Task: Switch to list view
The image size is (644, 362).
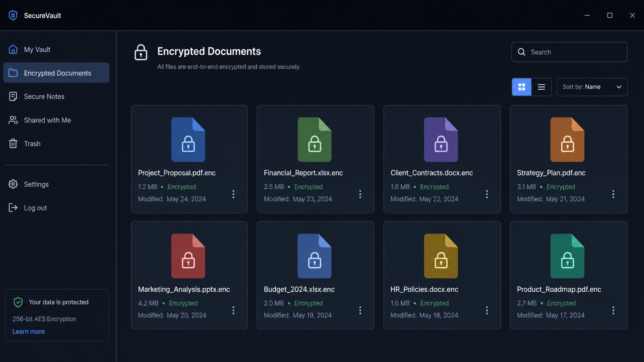Action: [x=541, y=87]
